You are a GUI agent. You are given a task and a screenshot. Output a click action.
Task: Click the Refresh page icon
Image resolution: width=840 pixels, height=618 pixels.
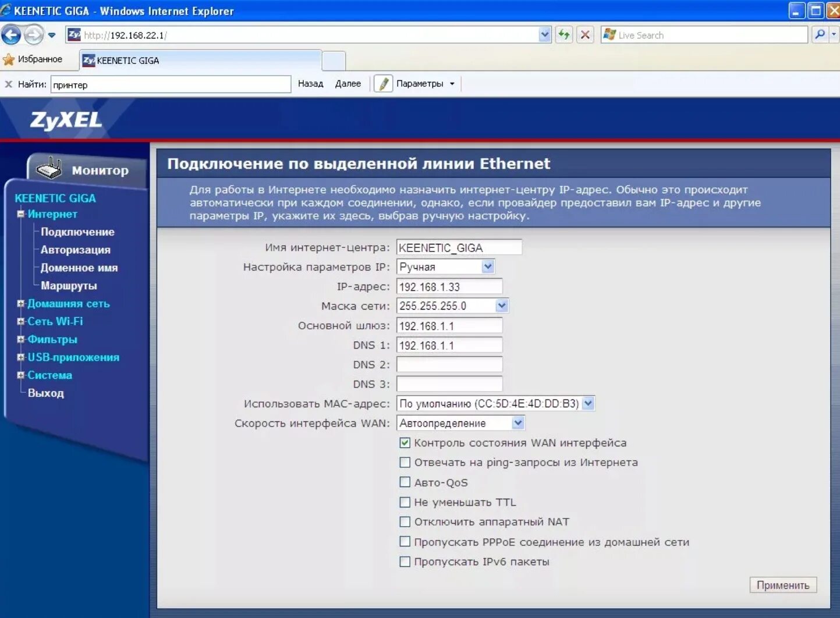pos(564,35)
